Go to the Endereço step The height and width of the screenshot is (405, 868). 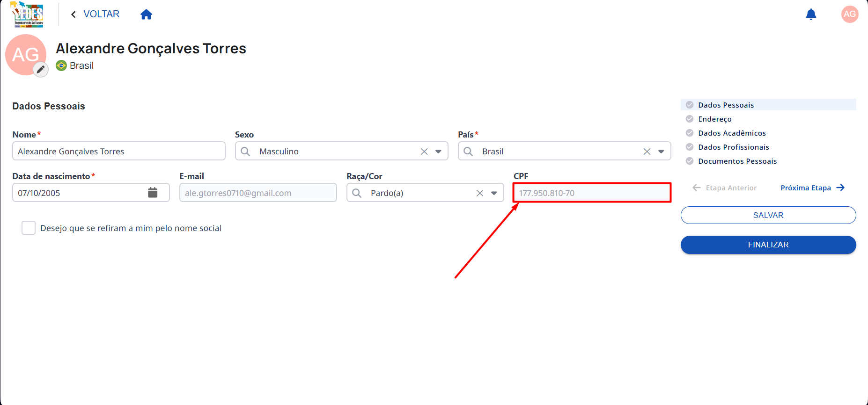point(714,119)
